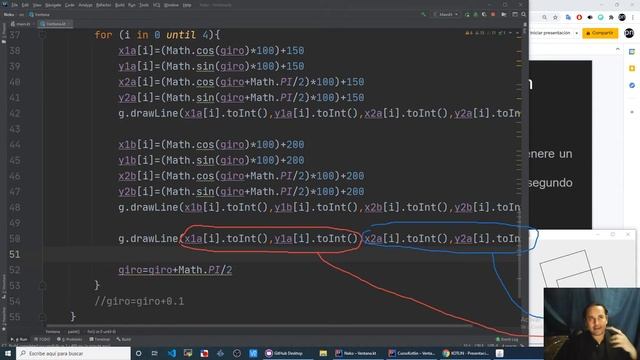Open the Event Log in status bar
This screenshot has height=360, width=640.
tap(507, 340)
